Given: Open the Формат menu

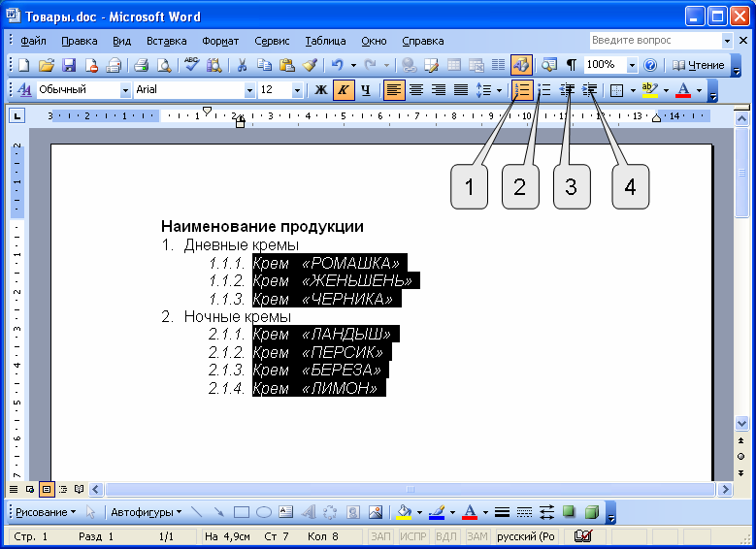Looking at the screenshot, I should point(220,41).
